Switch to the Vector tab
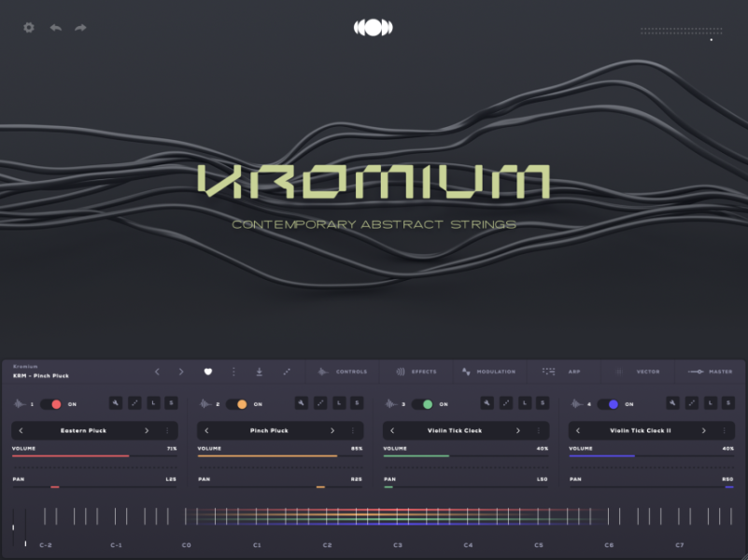Image resolution: width=748 pixels, height=560 pixels. pyautogui.click(x=638, y=371)
